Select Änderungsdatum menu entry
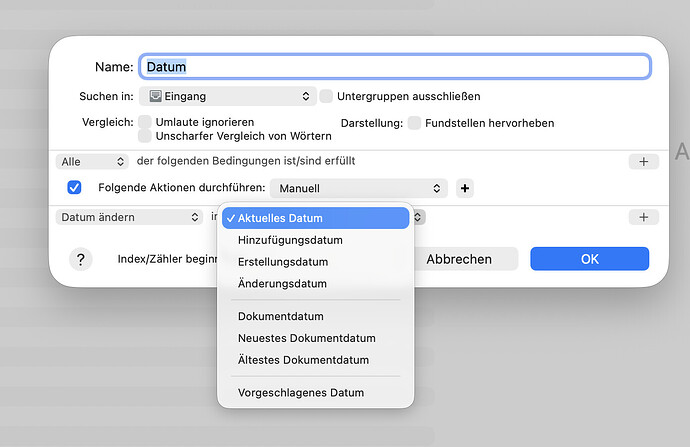690x447 pixels. tap(316, 284)
